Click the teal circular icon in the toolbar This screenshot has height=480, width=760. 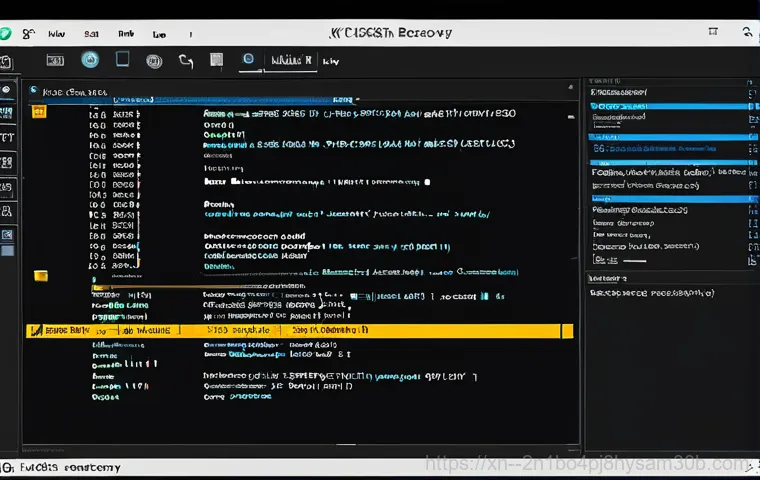coord(90,60)
